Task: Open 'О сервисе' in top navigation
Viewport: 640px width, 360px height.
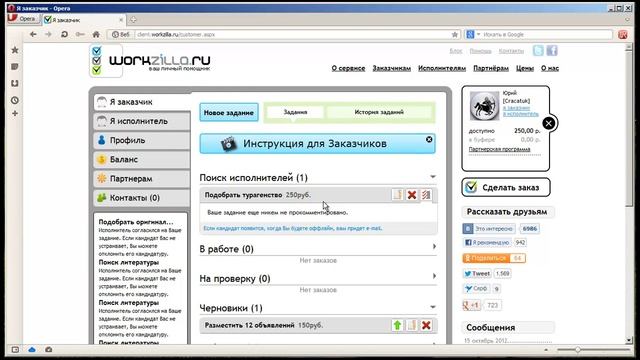Action: 348,68
